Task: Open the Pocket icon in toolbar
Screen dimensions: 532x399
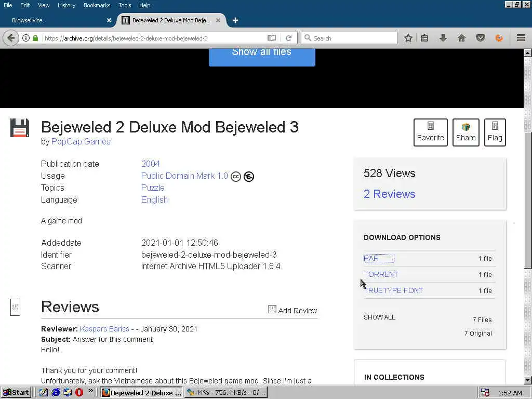Action: pos(480,38)
